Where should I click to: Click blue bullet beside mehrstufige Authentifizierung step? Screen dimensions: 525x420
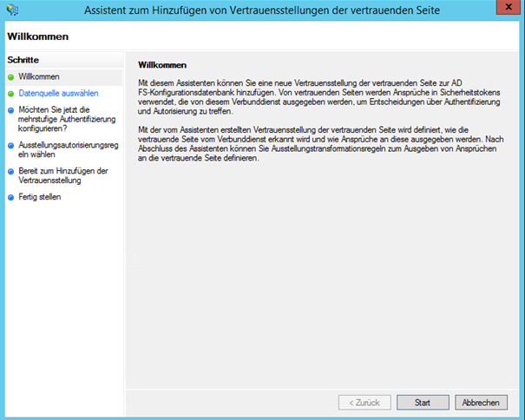coord(11,110)
